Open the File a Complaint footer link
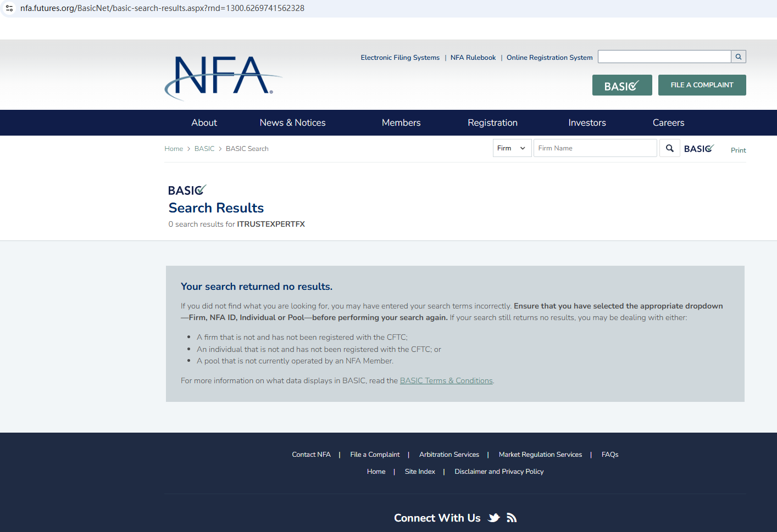This screenshot has width=777, height=532. (375, 455)
